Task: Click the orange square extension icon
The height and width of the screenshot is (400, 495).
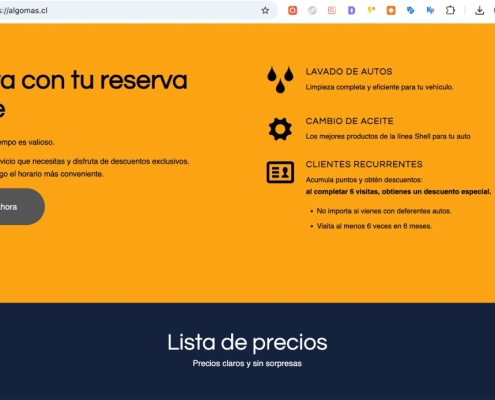Action: pyautogui.click(x=391, y=11)
